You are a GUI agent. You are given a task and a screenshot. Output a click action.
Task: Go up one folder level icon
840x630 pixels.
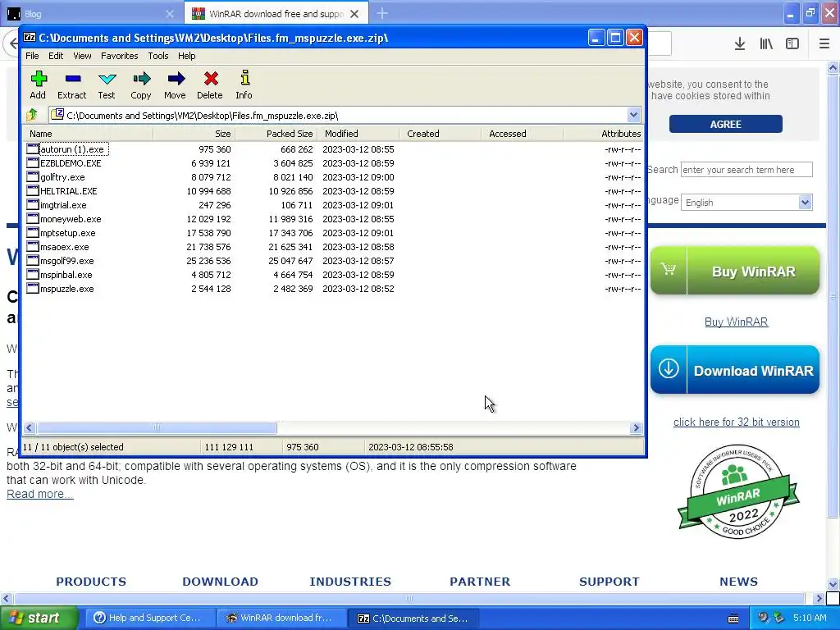(32, 115)
